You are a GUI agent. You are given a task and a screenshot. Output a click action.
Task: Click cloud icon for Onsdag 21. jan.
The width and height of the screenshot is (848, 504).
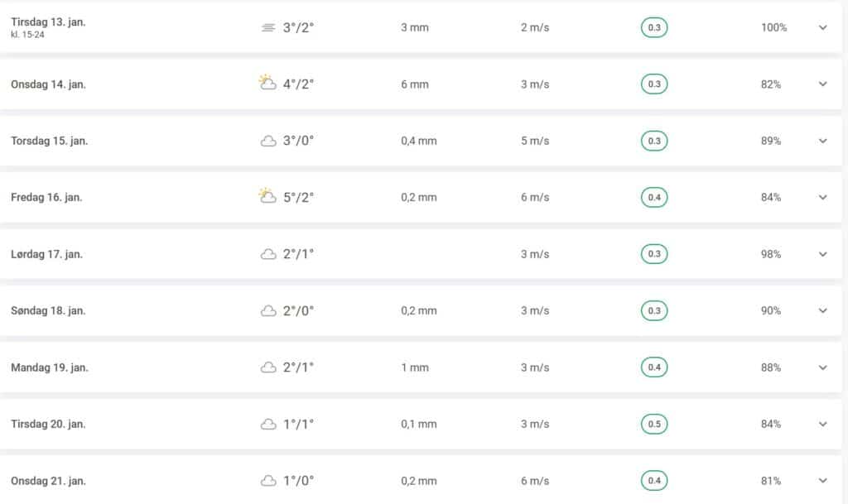click(268, 481)
